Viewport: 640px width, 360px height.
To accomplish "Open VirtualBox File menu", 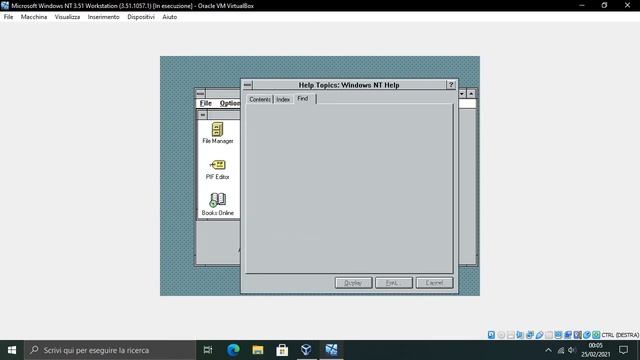I will click(9, 17).
